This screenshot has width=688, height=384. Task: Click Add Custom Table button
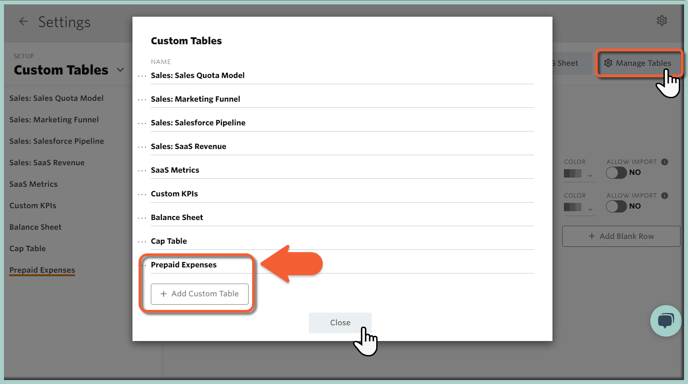point(200,294)
